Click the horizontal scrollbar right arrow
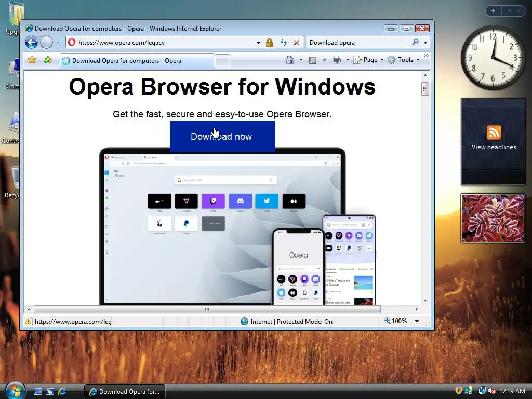Screen dimensions: 532x399 click(x=416, y=309)
